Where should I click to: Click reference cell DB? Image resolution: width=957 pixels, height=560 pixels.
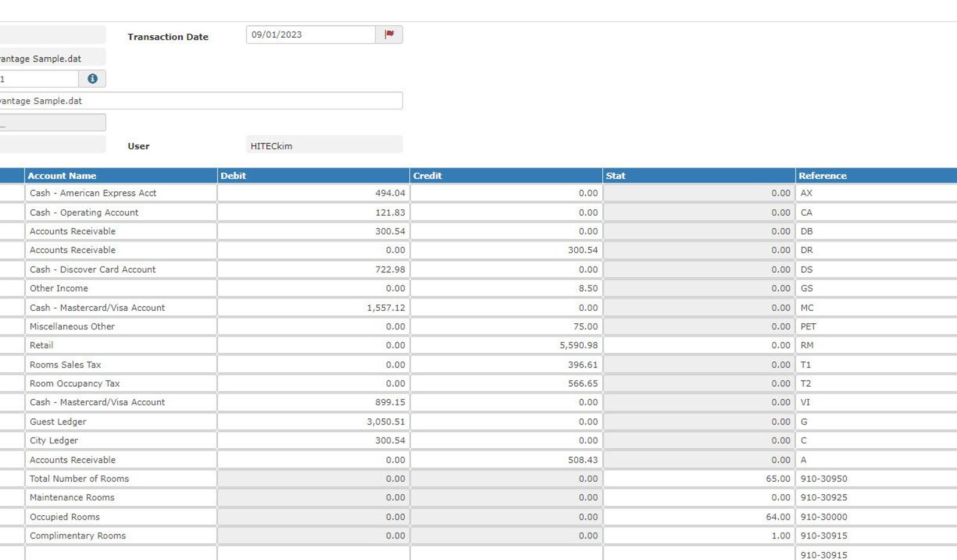876,231
